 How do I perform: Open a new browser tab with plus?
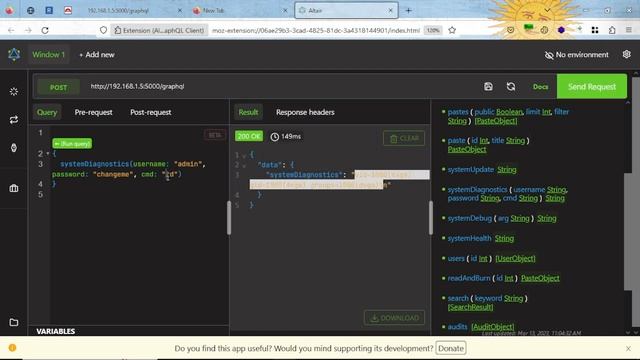408,11
